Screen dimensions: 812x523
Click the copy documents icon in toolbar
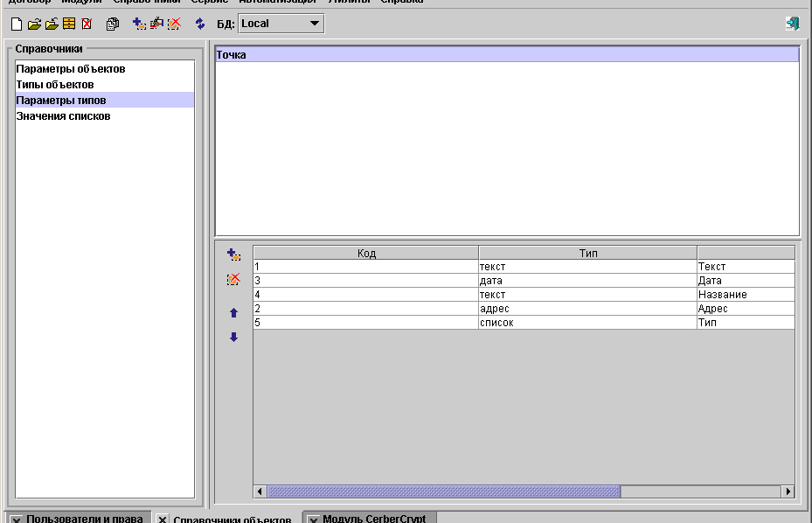click(113, 24)
